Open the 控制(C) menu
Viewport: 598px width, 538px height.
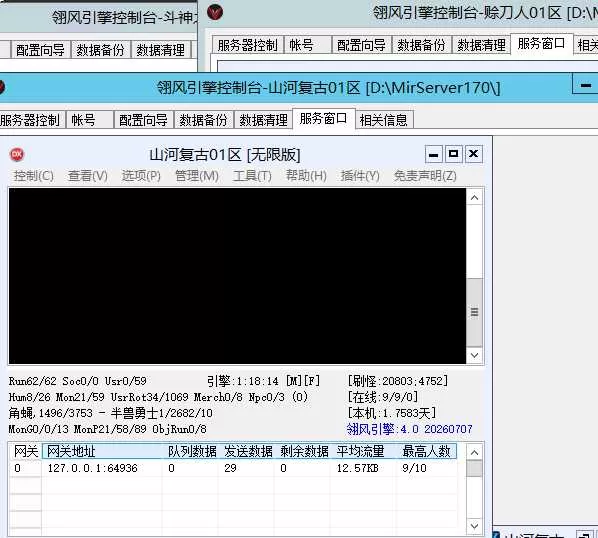(x=34, y=176)
